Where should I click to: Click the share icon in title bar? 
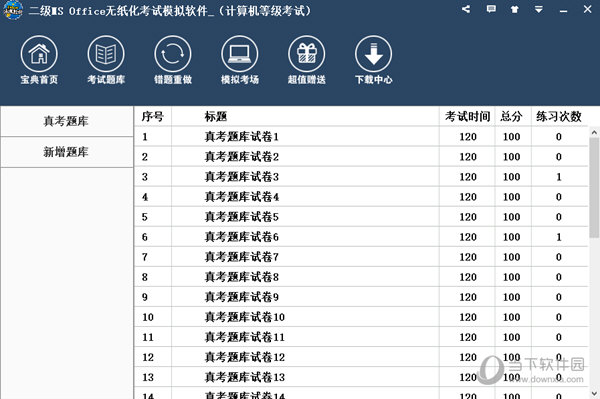pyautogui.click(x=466, y=9)
